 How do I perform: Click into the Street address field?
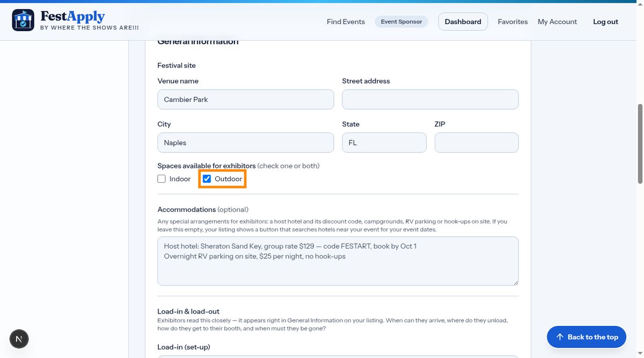point(430,100)
